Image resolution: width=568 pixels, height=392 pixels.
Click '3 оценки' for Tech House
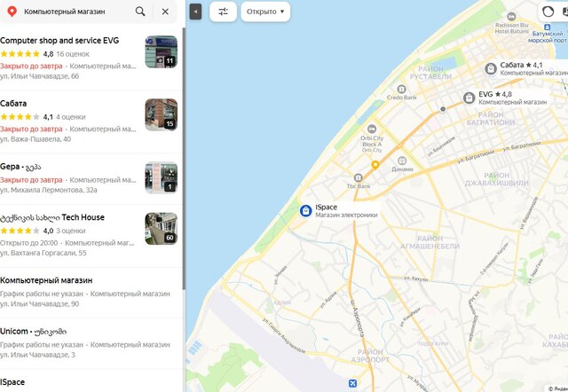[x=71, y=231]
